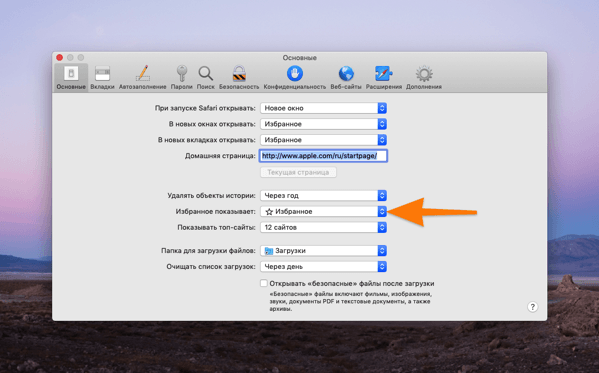The image size is (599, 373).
Task: Expand the «Показывать топ-сайты» dropdown
Action: (324, 227)
